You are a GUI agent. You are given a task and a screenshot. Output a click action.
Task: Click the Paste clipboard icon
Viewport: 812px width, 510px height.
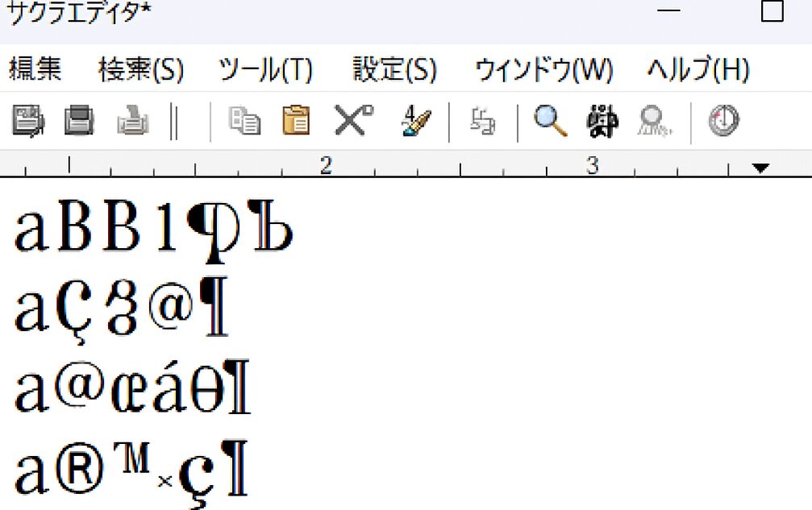[x=297, y=121]
